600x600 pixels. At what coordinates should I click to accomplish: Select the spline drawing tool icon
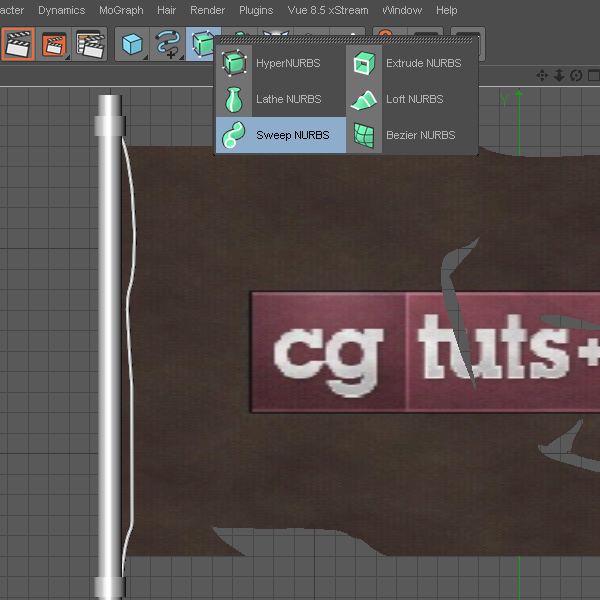tap(168, 44)
